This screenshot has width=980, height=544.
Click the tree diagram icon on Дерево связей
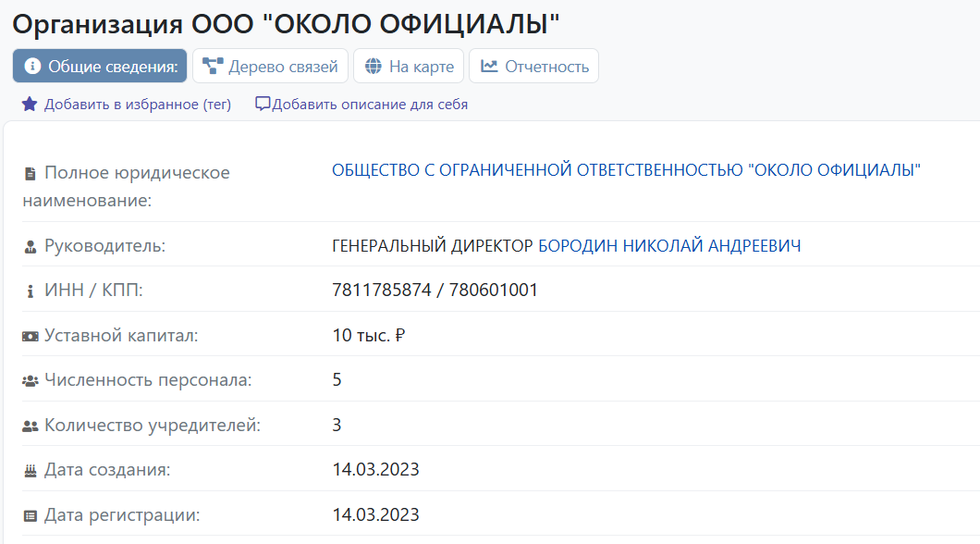(213, 66)
